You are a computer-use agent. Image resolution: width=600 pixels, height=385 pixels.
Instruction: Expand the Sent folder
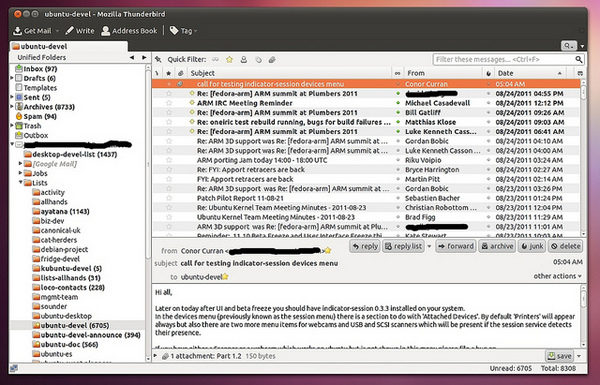tap(12, 97)
